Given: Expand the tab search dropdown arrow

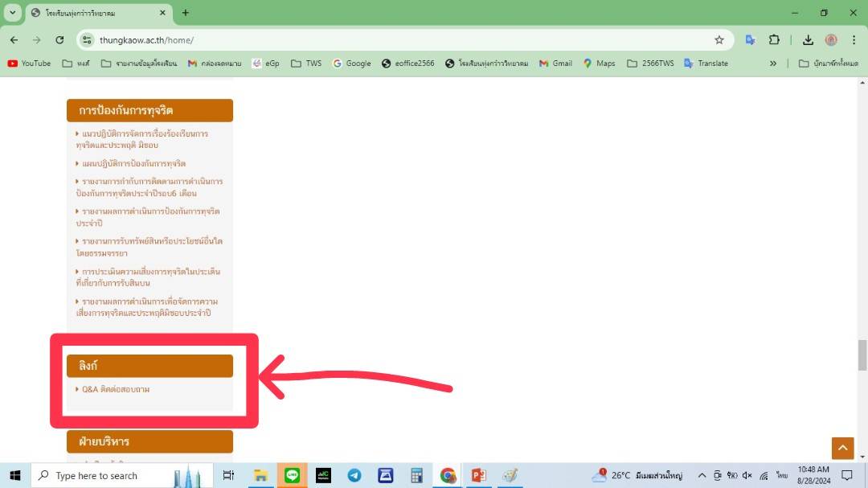Looking at the screenshot, I should point(12,13).
